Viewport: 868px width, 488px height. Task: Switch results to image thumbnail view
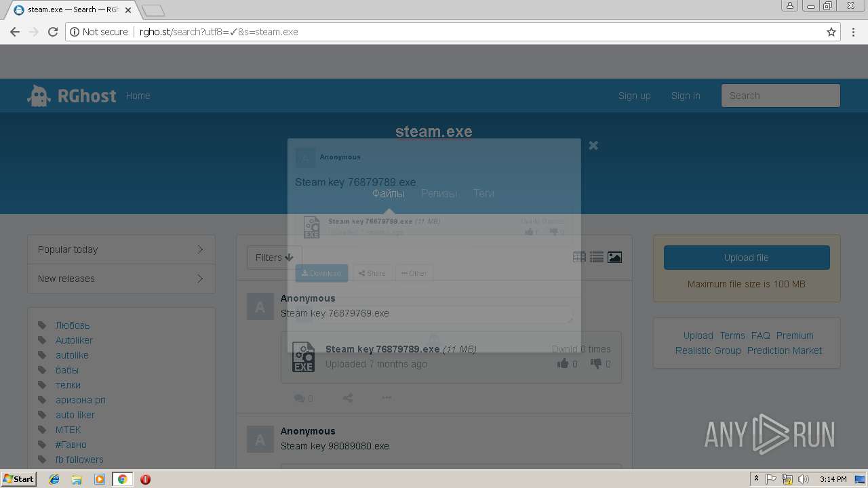coord(614,257)
